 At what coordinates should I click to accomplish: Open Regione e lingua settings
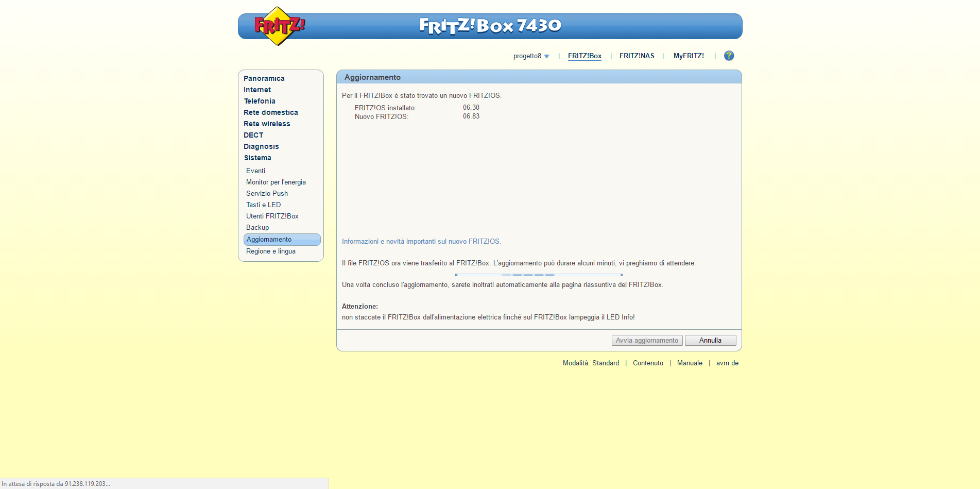[271, 251]
